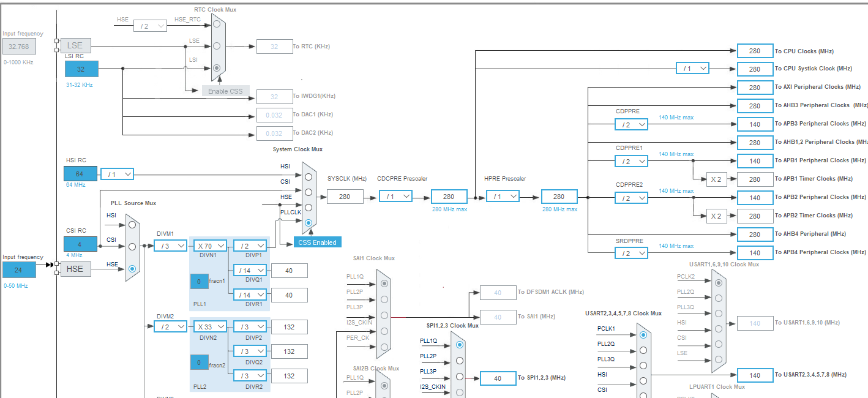Image resolution: width=868 pixels, height=398 pixels.
Task: Open the HPRE Prescaler dropdown
Action: (x=503, y=197)
